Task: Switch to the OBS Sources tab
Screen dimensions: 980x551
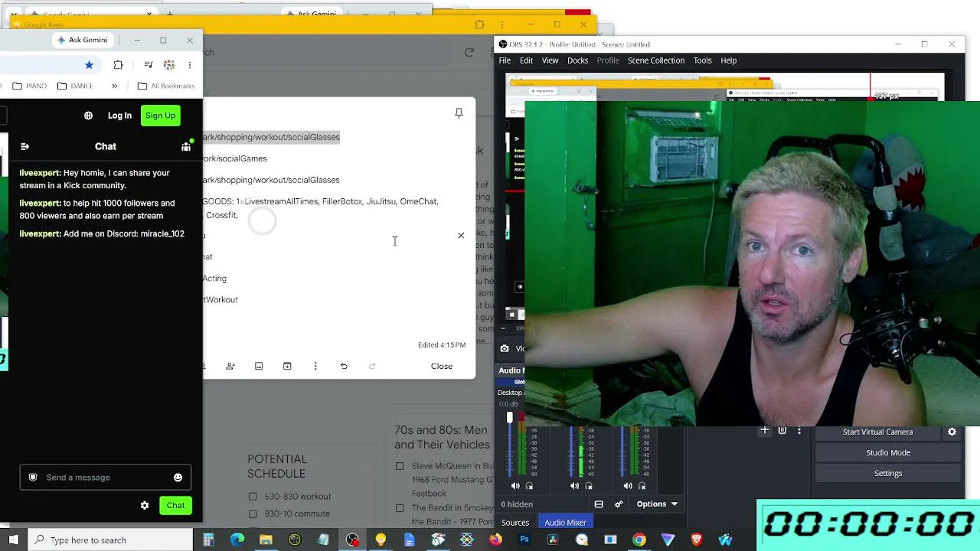Action: coord(515,523)
